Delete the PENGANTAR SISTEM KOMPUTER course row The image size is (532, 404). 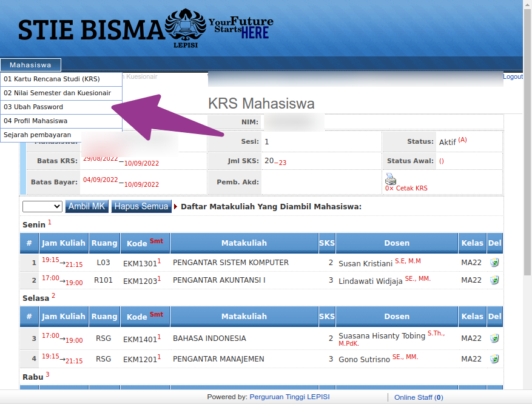tap(494, 262)
